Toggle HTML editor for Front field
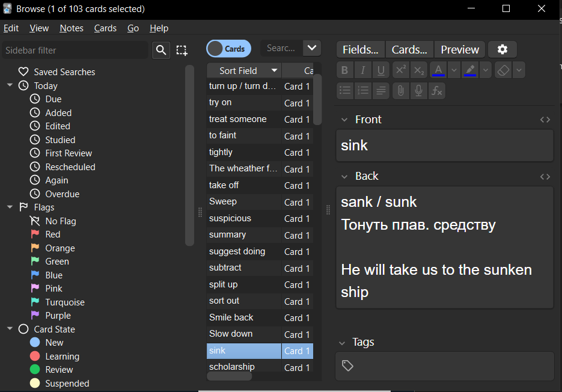 tap(545, 120)
